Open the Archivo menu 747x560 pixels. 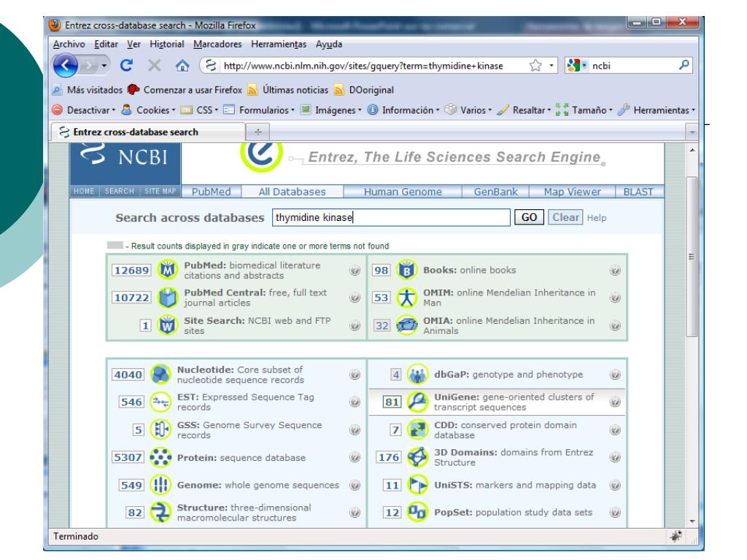[69, 44]
